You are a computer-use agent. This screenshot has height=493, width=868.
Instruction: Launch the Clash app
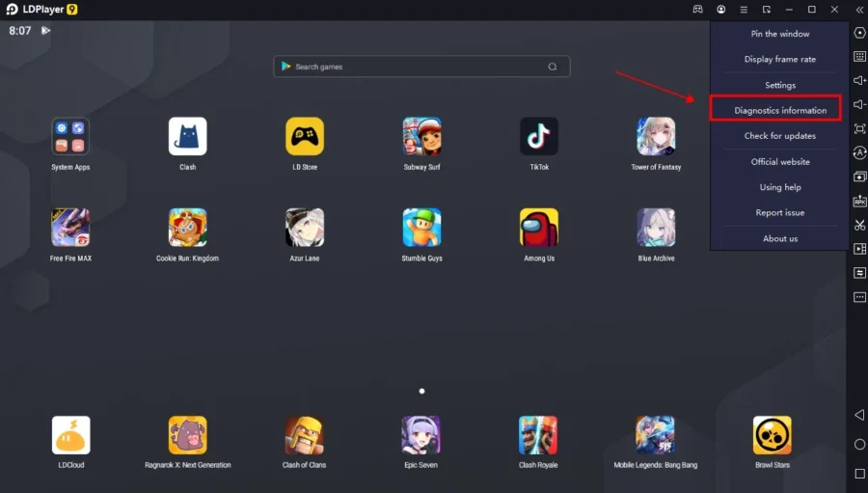tap(188, 136)
